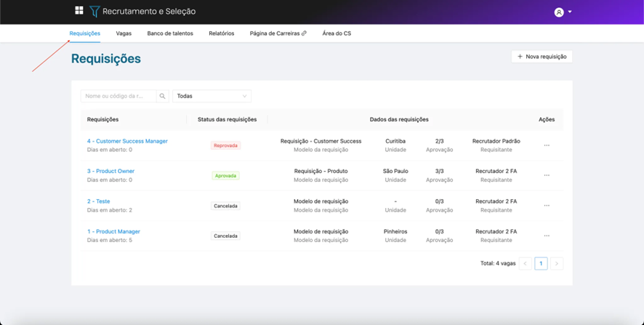Open Página de Carreiras link tab
The width and height of the screenshot is (644, 325).
[x=278, y=33]
